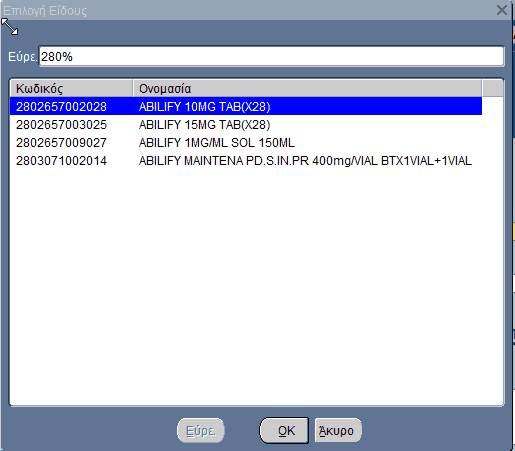Click the Κωδικός column header
The image size is (515, 451).
pos(71,88)
